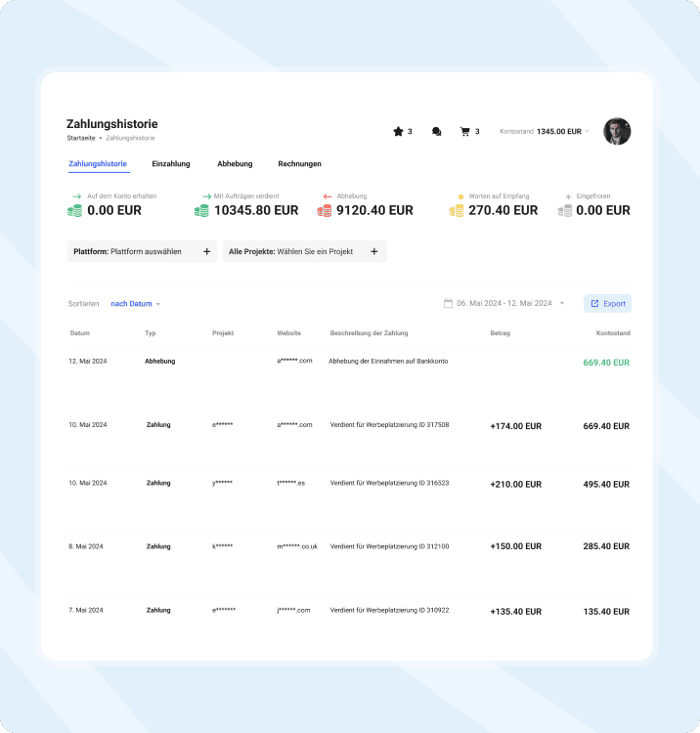
Task: Click the j******.com website cell
Action: click(x=293, y=610)
